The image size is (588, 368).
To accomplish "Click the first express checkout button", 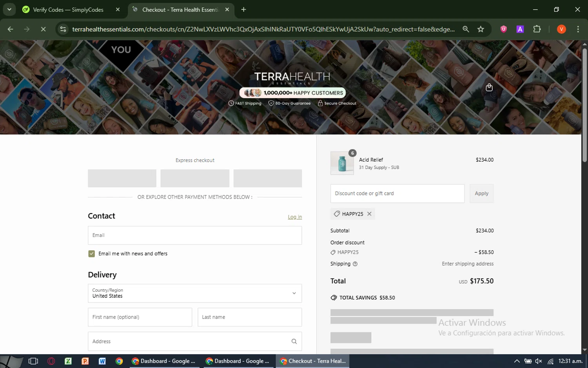I will [122, 178].
